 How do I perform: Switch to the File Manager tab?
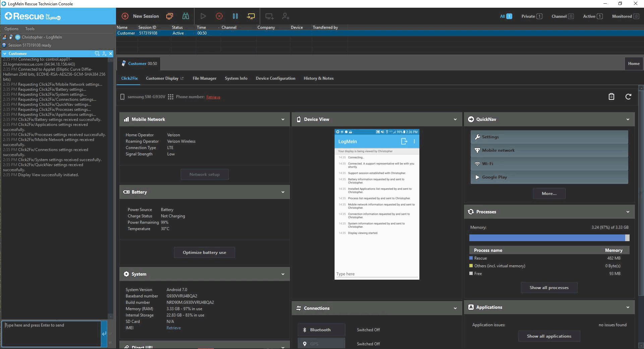click(204, 78)
